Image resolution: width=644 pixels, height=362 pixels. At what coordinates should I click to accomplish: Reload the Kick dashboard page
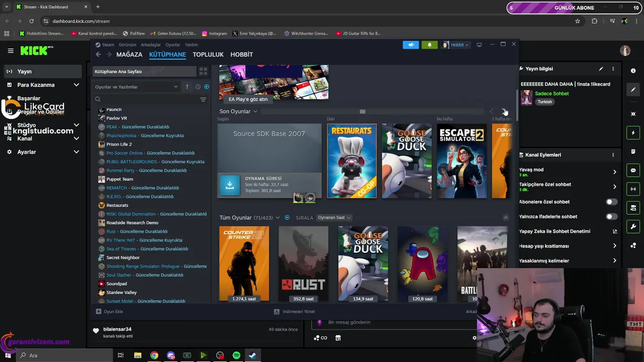(x=31, y=21)
